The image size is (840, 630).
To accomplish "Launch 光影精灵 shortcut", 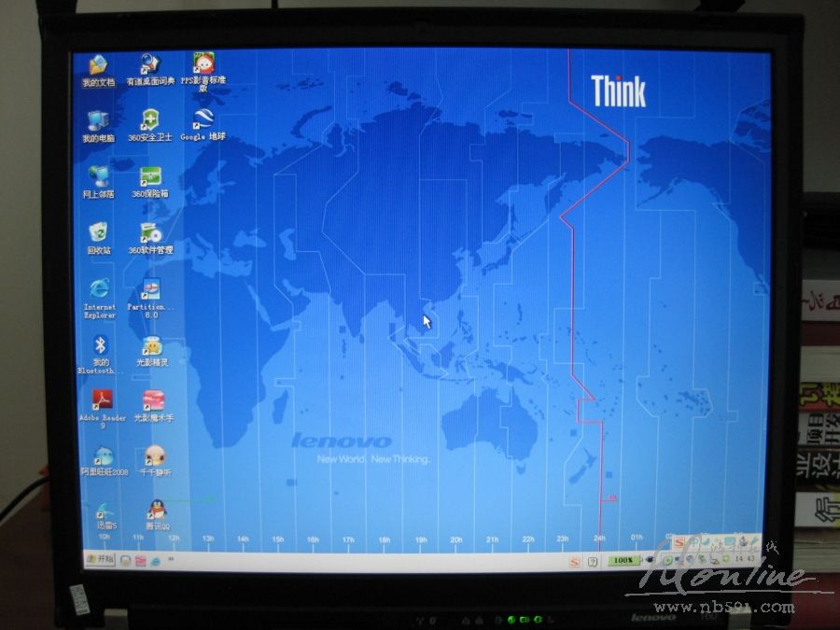I will (x=153, y=352).
